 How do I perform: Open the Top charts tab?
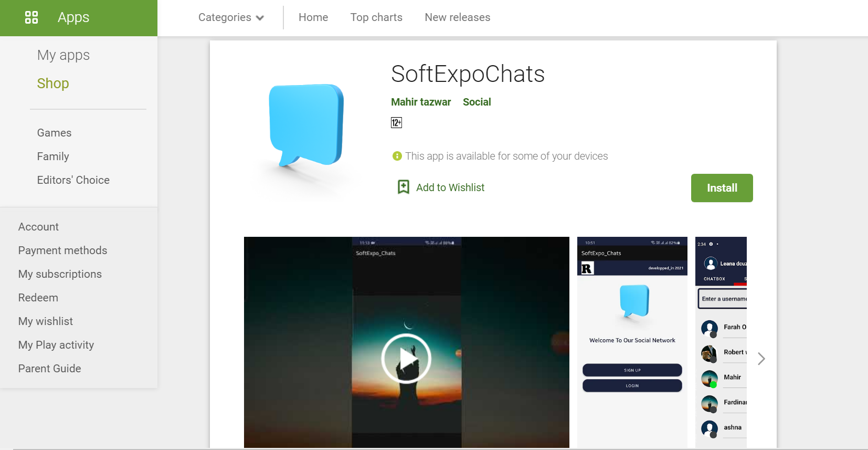click(376, 17)
